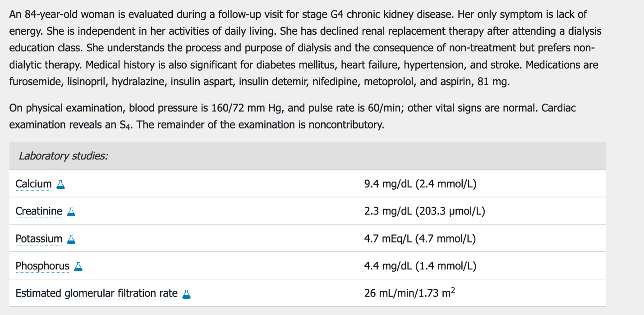
Task: Select the 9.4 mg/dL calcium value
Action: (x=420, y=184)
